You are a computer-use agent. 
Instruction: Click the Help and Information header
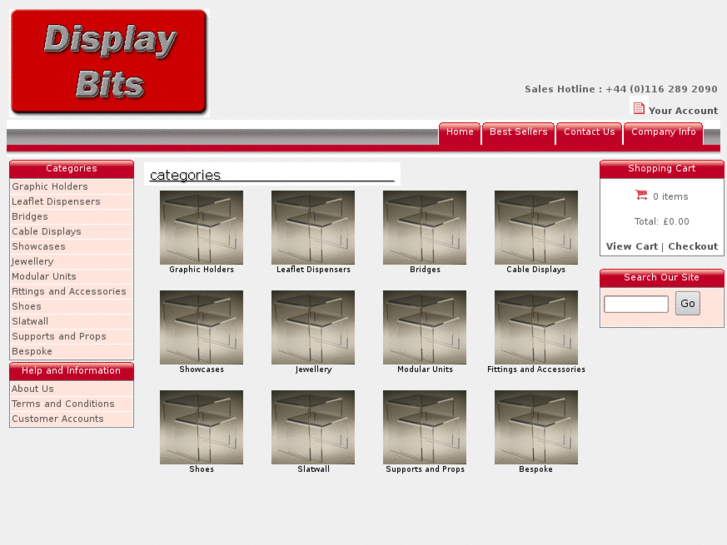tap(71, 371)
